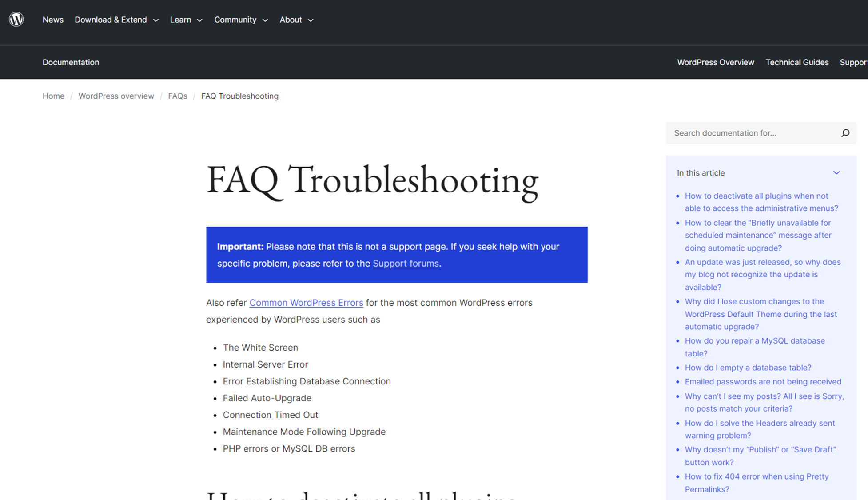Jump to Publish or Save Draft button section
The image size is (868, 500).
(760, 456)
